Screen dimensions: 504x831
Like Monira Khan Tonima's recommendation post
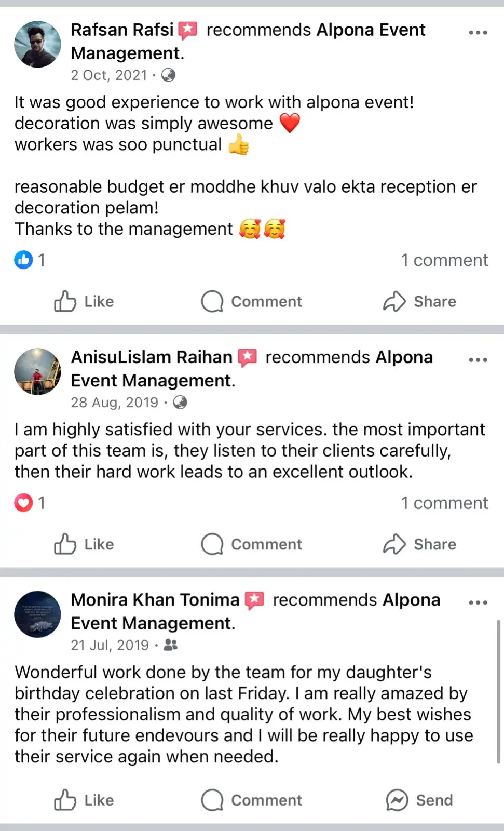[x=84, y=800]
